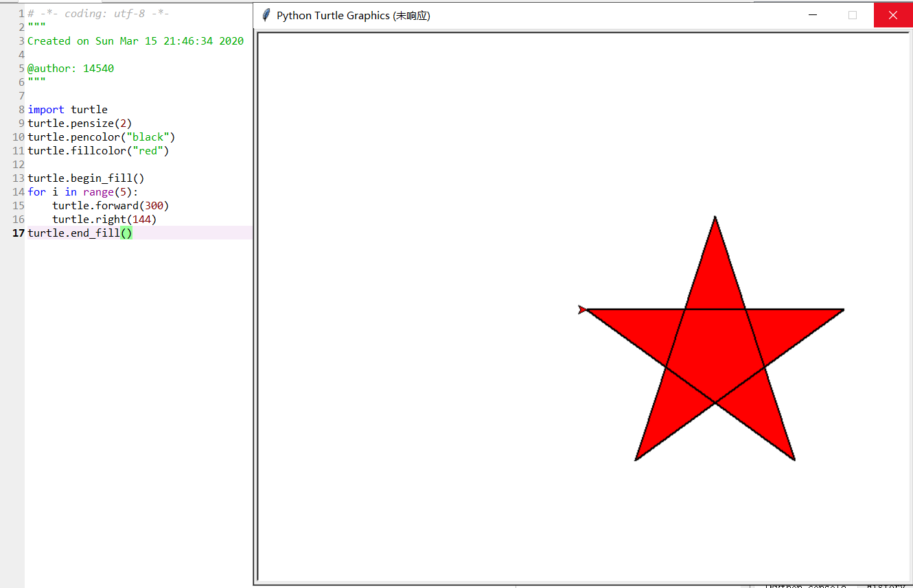Click the 'turtle.pencolor("black")' code line
Screen dimensions: 913x588
click(102, 137)
